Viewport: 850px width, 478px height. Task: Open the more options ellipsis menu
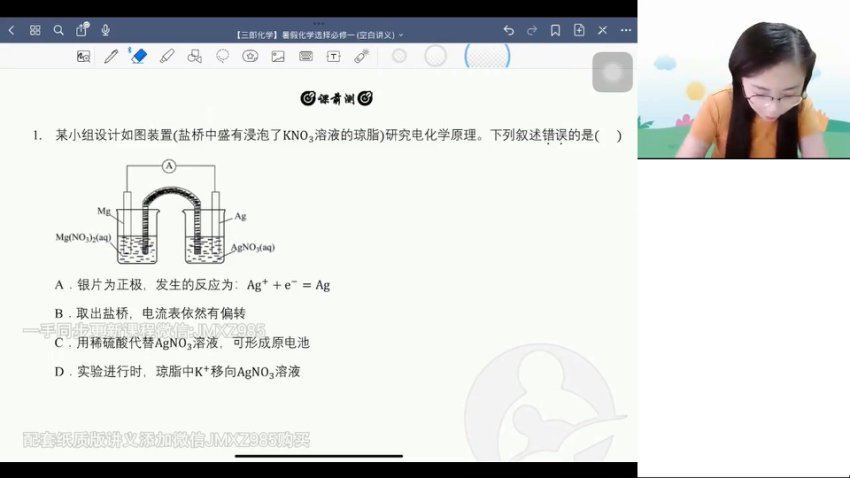(x=626, y=30)
